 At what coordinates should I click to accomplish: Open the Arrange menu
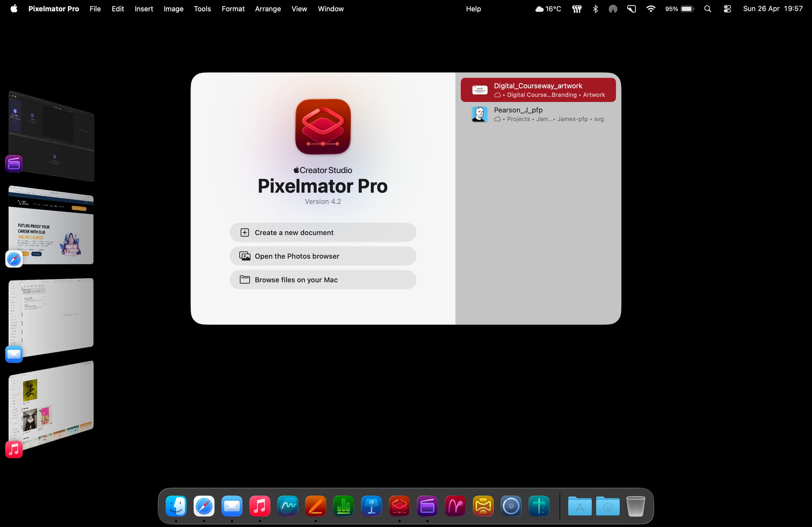pos(268,9)
